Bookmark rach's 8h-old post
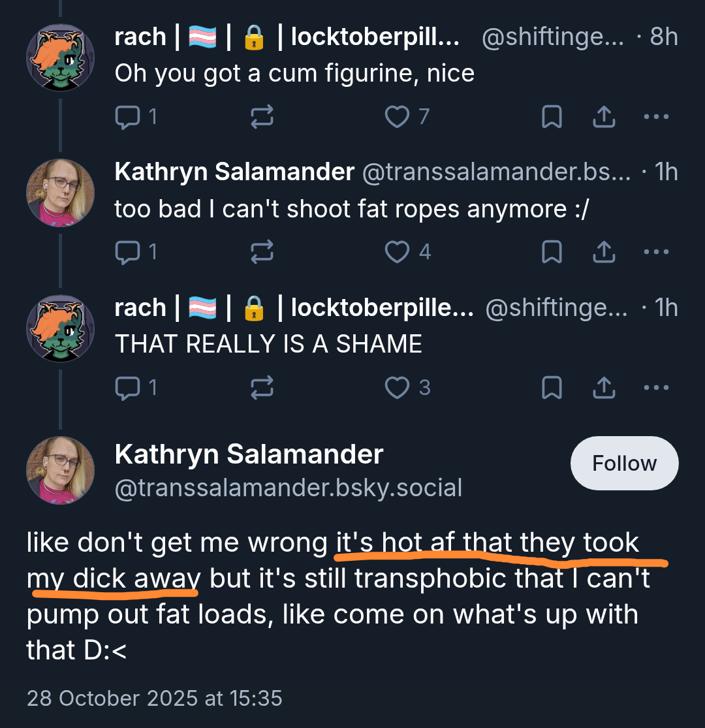The height and width of the screenshot is (728, 705). pyautogui.click(x=552, y=116)
